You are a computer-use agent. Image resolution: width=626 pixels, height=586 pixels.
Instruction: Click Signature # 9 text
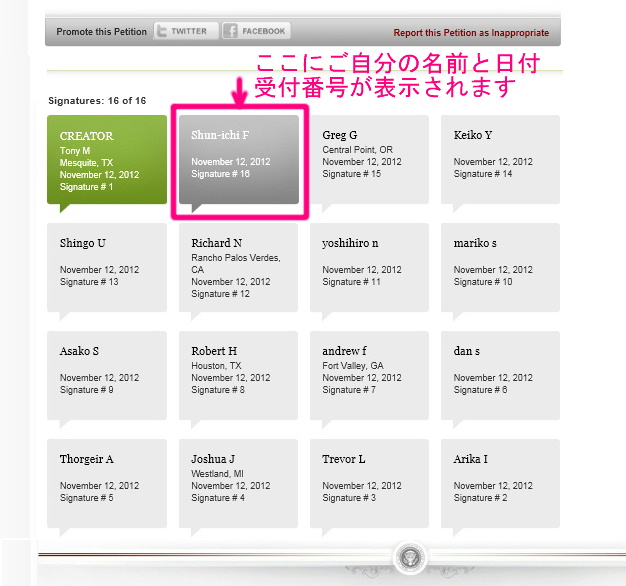(x=87, y=390)
